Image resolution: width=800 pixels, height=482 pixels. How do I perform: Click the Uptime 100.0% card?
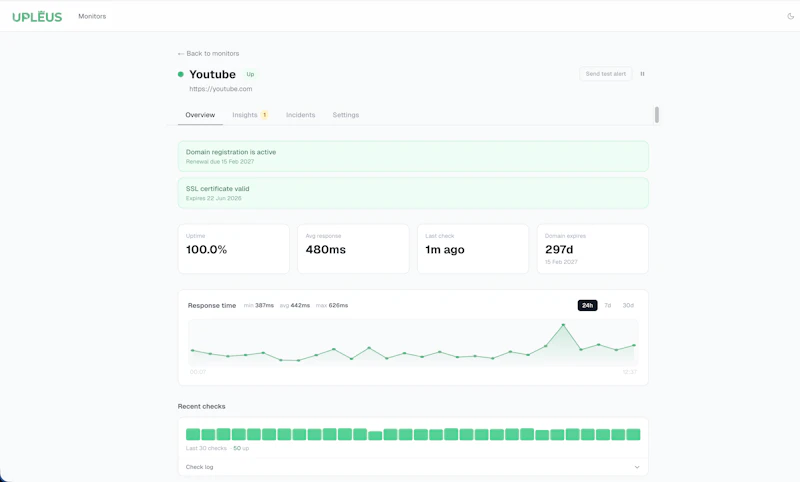point(234,249)
